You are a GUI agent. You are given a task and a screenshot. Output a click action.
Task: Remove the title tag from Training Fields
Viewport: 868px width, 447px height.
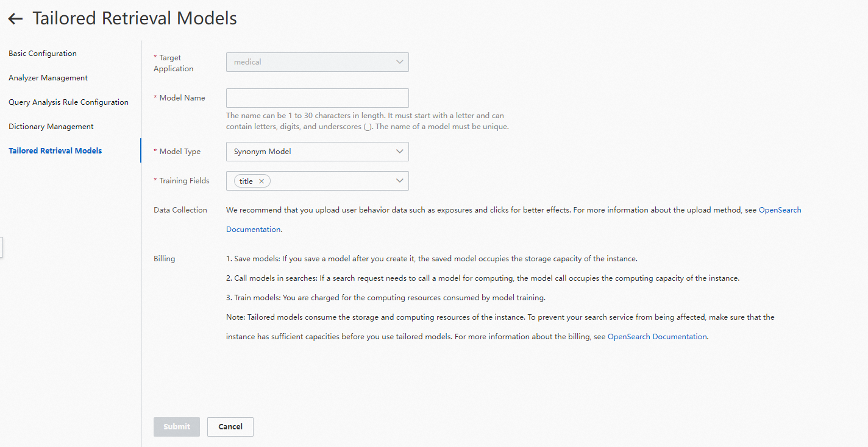click(x=261, y=181)
